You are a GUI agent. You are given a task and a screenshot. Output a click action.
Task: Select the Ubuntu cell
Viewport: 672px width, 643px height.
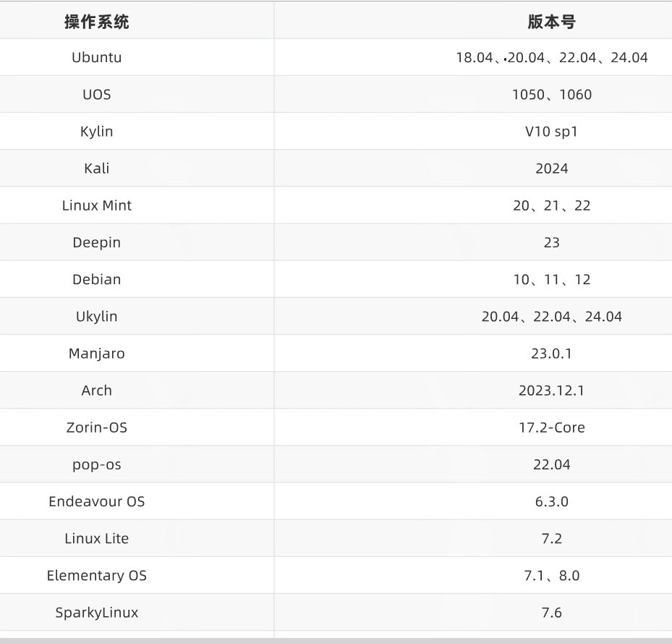coord(96,58)
